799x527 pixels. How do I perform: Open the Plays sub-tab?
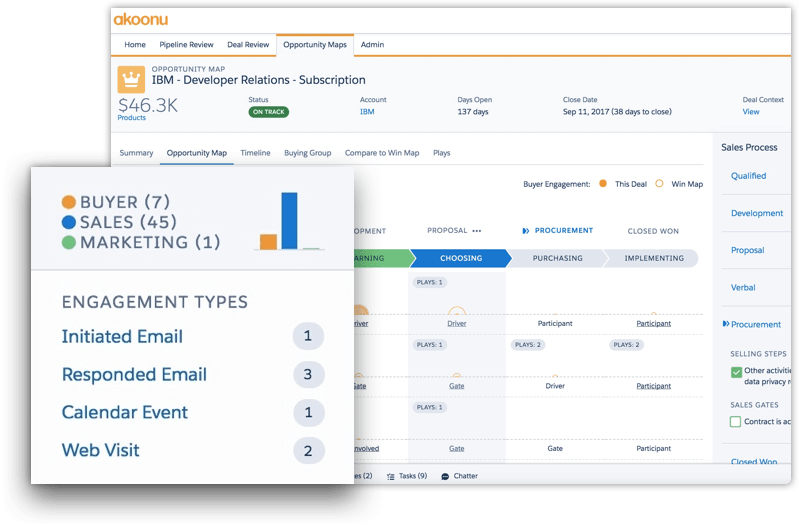442,153
